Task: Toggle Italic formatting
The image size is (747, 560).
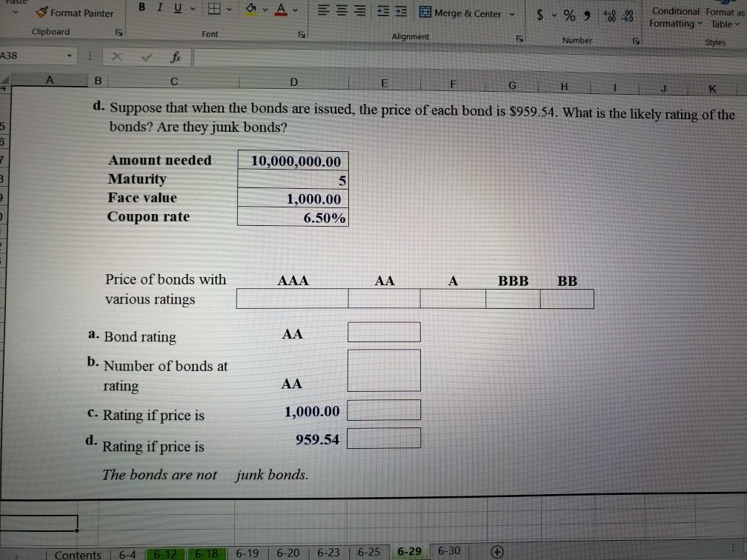Action: (159, 7)
